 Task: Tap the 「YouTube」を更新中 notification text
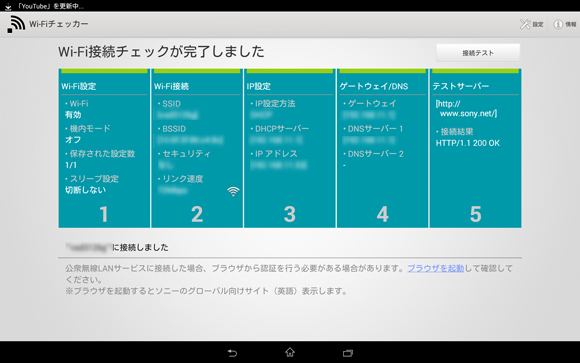tap(51, 6)
